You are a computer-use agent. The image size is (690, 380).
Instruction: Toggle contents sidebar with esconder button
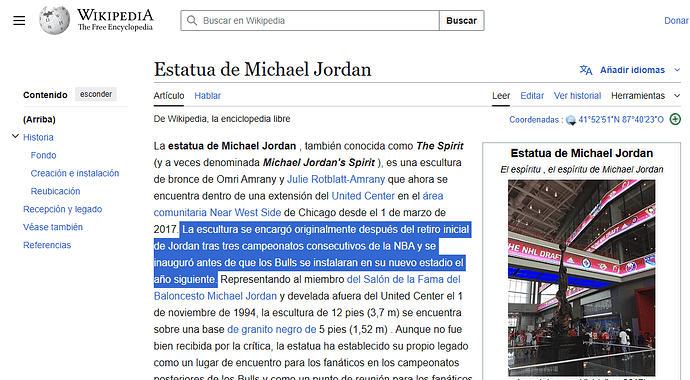point(96,94)
